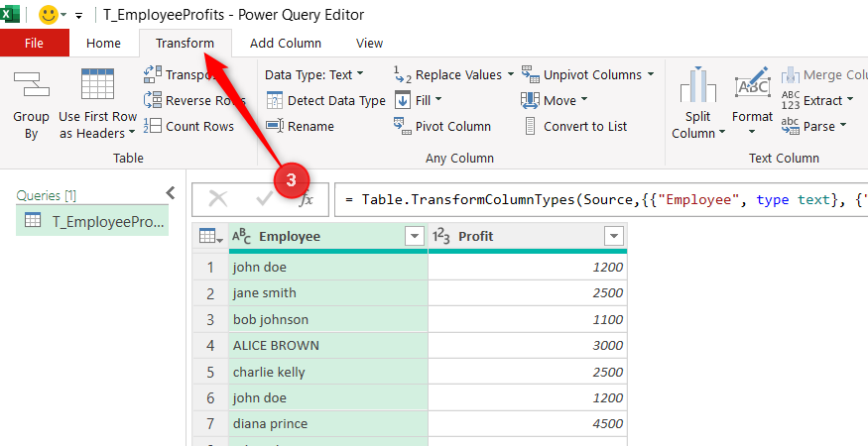Screen dimensions: 868x446
Task: Open the File tab
Action: tap(35, 44)
